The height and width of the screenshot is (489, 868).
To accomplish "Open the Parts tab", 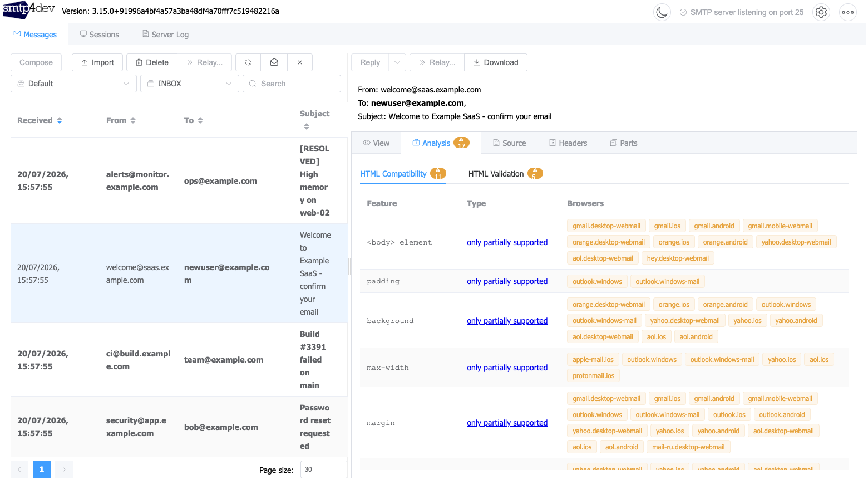I will [x=624, y=143].
